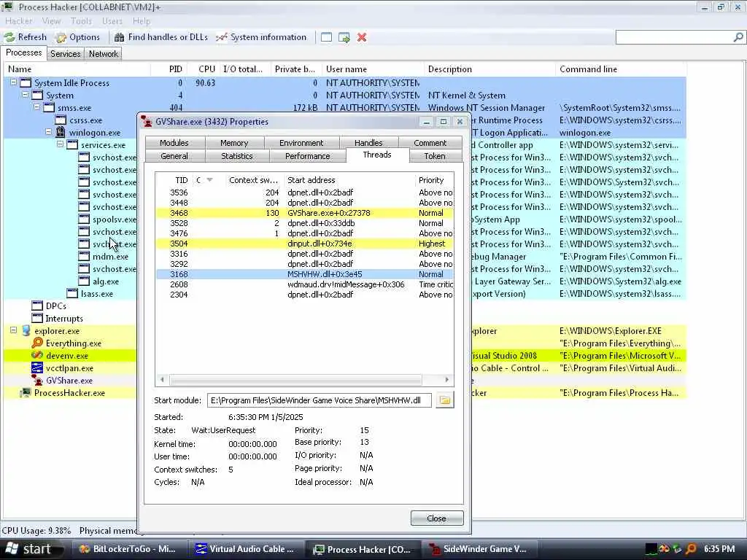
Task: Select the Everything.exe process icon
Action: click(37, 343)
